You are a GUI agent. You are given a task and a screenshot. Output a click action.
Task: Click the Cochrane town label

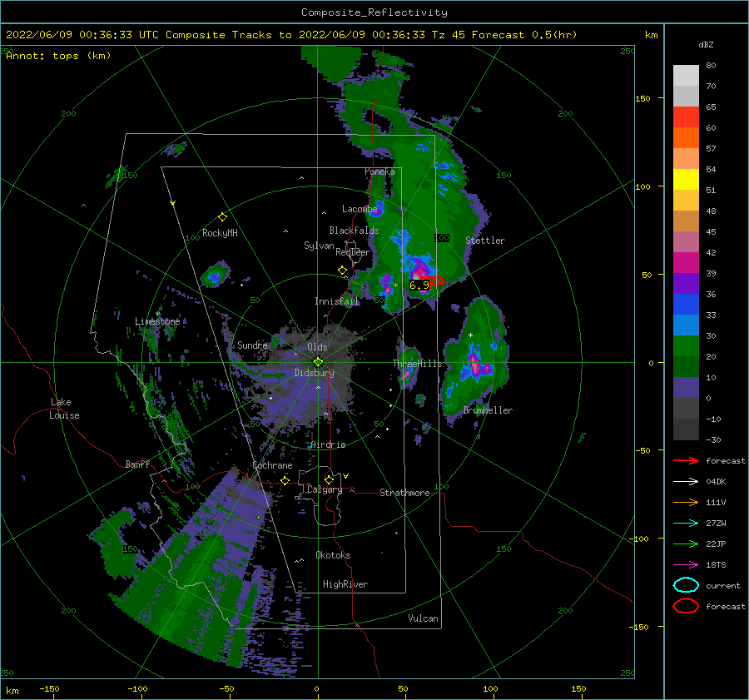[x=272, y=465]
